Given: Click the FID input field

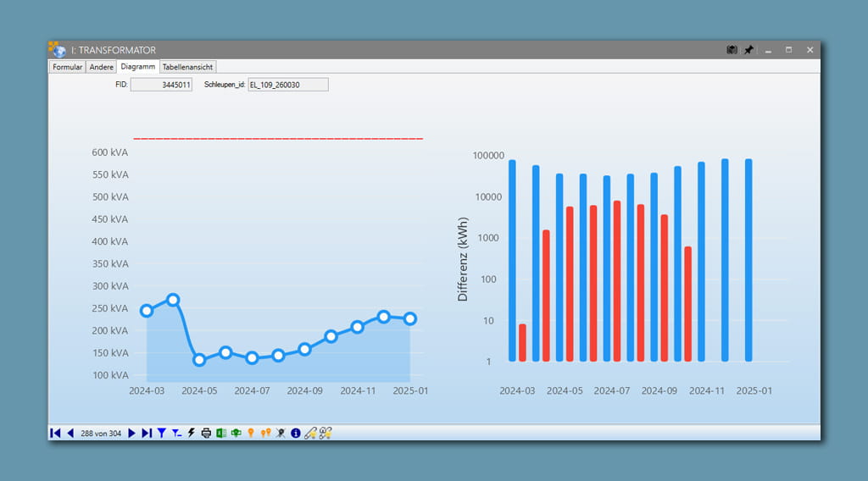Looking at the screenshot, I should pos(161,85).
